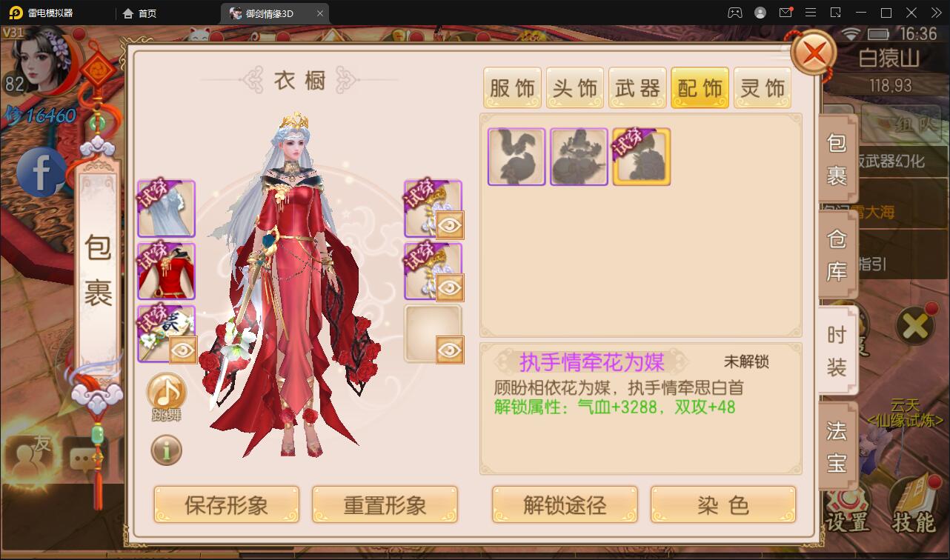Open the round info icon below 跳舞
The height and width of the screenshot is (560, 950).
pyautogui.click(x=166, y=449)
